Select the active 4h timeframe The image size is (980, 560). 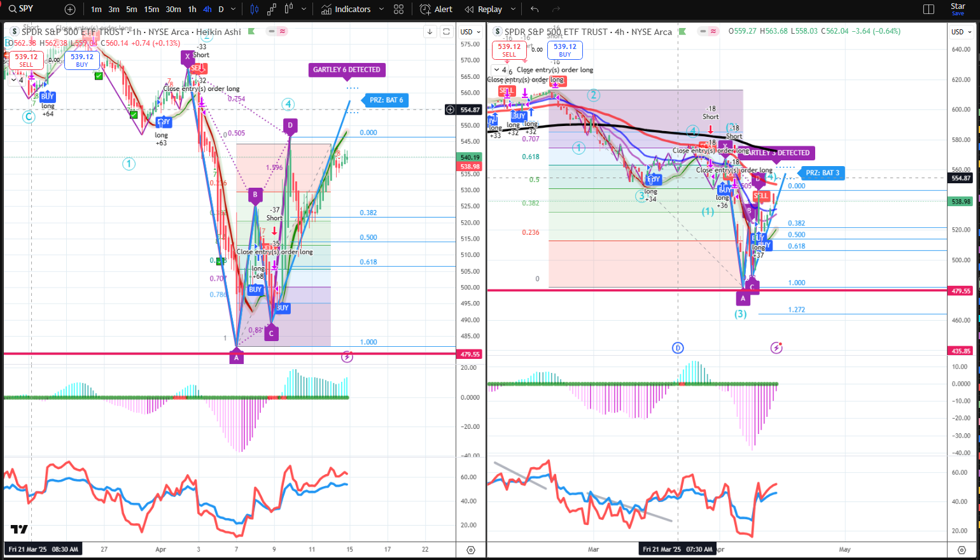pyautogui.click(x=207, y=9)
